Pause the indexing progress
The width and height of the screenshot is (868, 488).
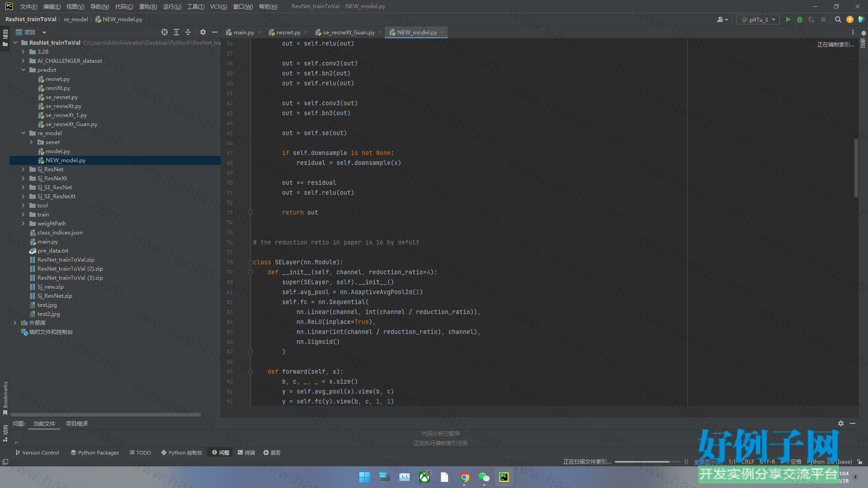tap(686, 462)
